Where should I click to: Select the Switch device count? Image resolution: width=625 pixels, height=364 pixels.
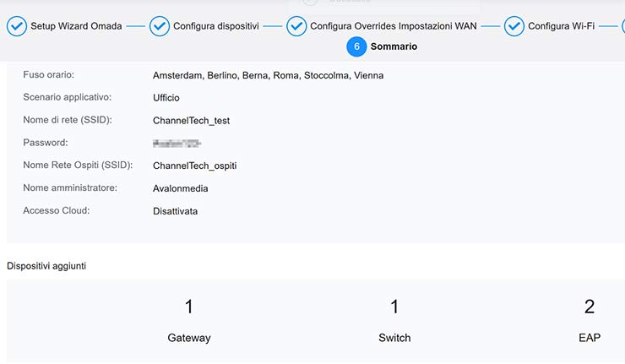pyautogui.click(x=394, y=307)
